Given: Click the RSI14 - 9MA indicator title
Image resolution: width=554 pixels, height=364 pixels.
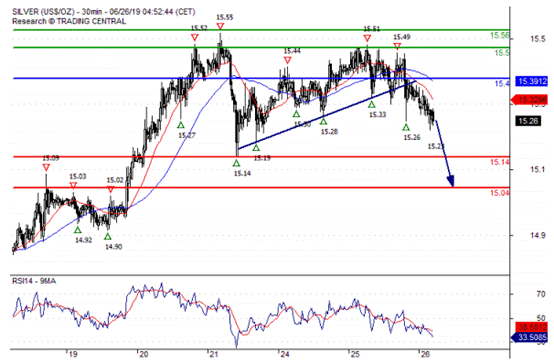Looking at the screenshot, I should click(34, 281).
